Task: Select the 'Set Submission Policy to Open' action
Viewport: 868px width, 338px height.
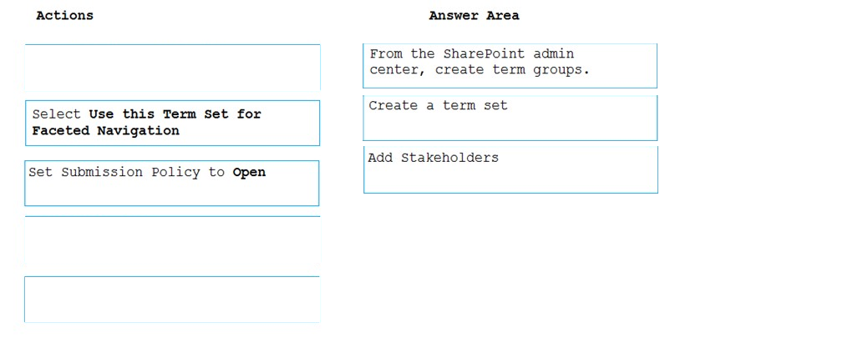Action: coord(171,183)
